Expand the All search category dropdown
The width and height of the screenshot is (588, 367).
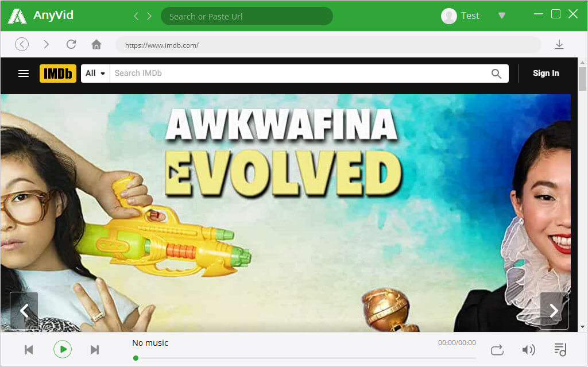pyautogui.click(x=95, y=73)
